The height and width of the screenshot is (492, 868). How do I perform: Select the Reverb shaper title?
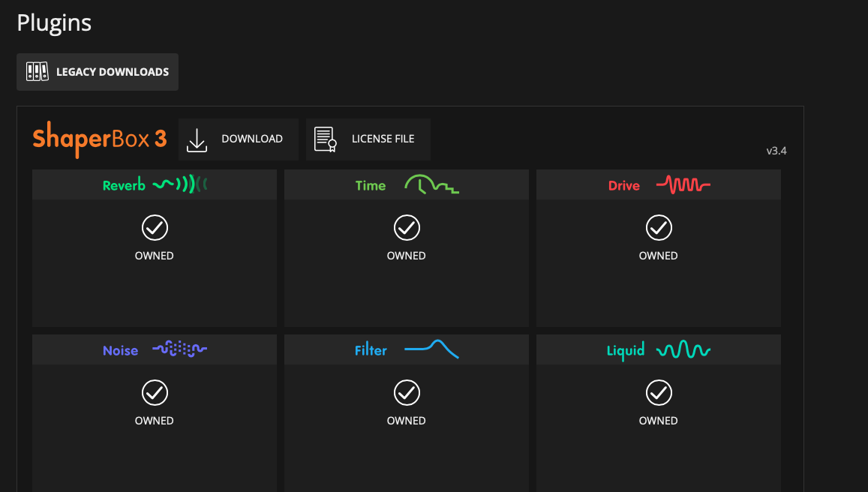point(124,185)
